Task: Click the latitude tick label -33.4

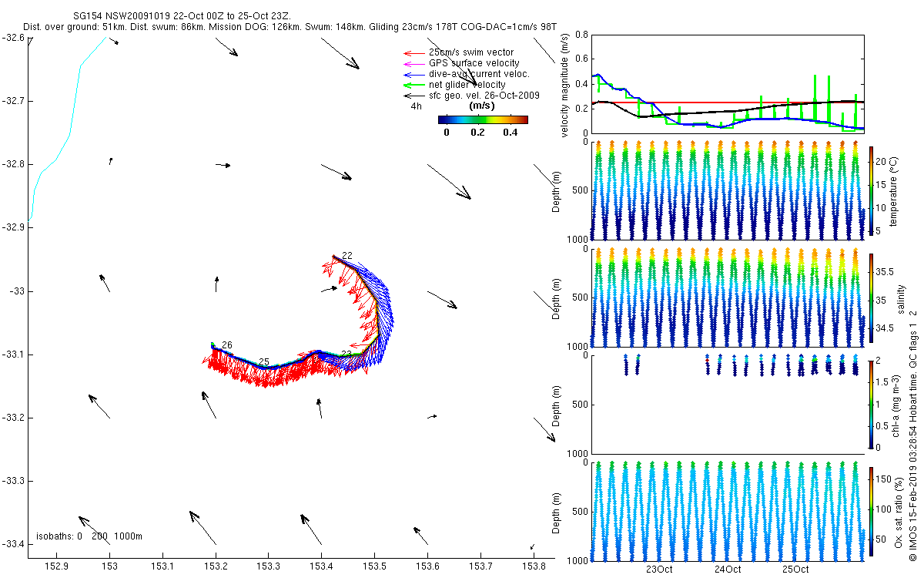Action: (12, 544)
